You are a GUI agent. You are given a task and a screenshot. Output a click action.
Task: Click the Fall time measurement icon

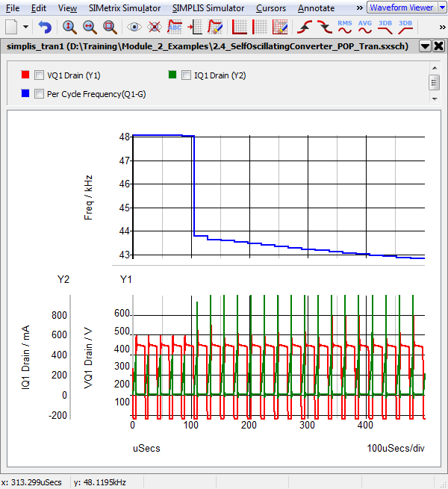pos(324,27)
